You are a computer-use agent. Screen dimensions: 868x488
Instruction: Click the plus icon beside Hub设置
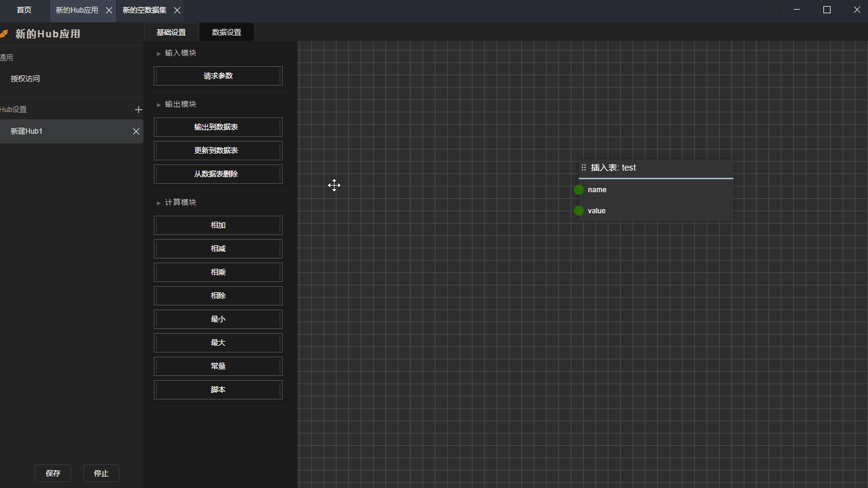point(138,110)
